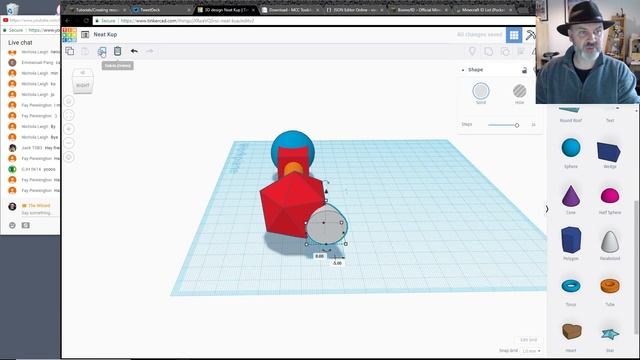This screenshot has width=640, height=360.
Task: Add a Cone shape
Action: click(x=571, y=195)
